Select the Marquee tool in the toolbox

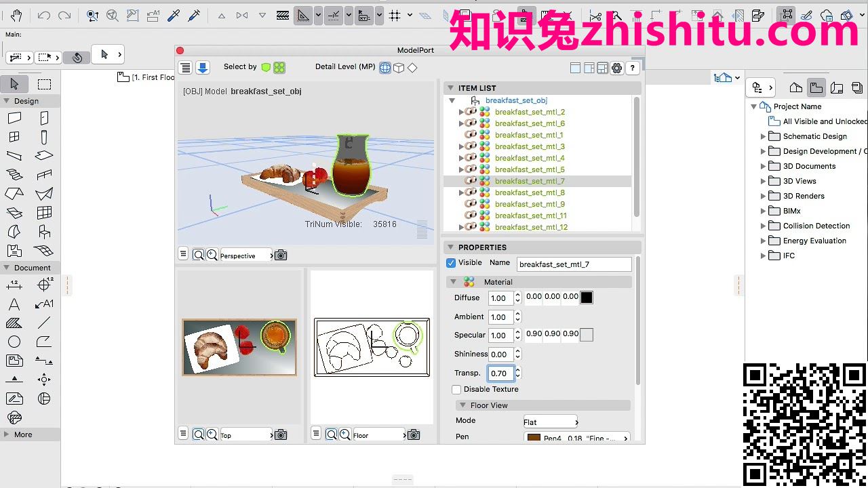[44, 84]
